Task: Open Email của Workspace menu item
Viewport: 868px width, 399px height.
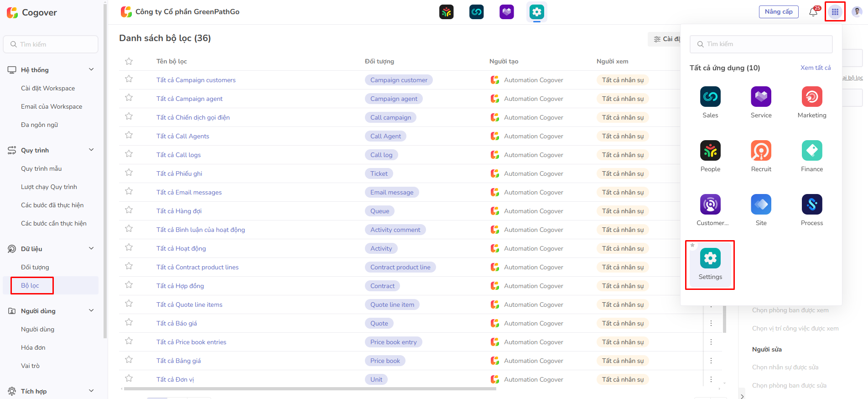Action: pos(52,106)
